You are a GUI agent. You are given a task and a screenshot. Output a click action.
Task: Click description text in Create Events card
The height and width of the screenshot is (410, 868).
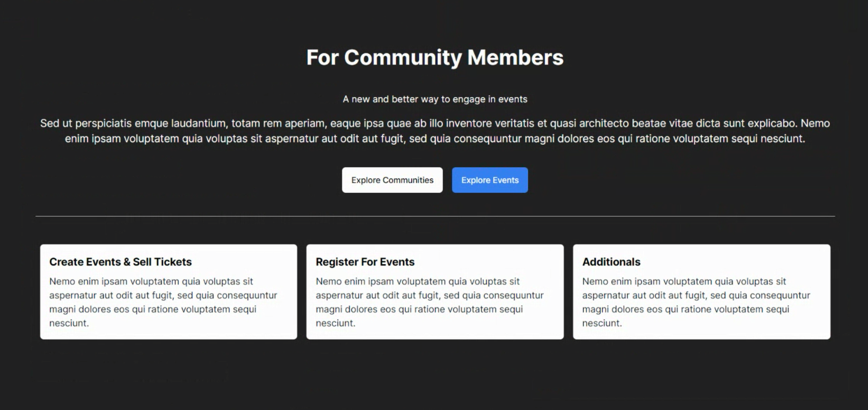click(163, 295)
